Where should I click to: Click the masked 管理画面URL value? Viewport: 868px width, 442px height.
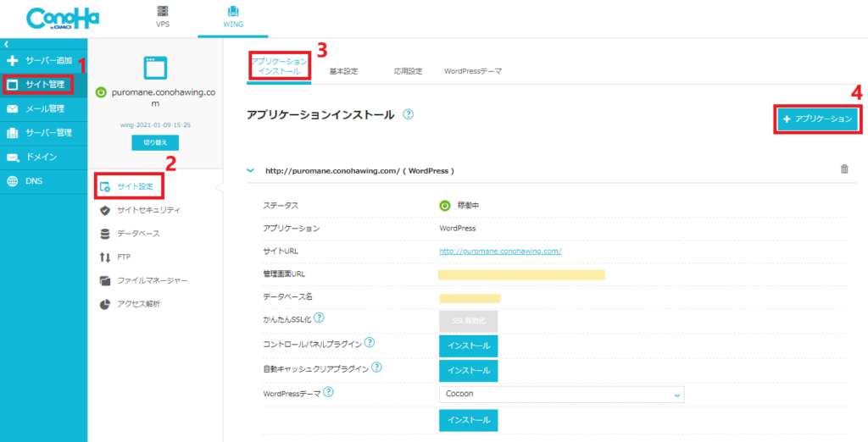(x=521, y=274)
